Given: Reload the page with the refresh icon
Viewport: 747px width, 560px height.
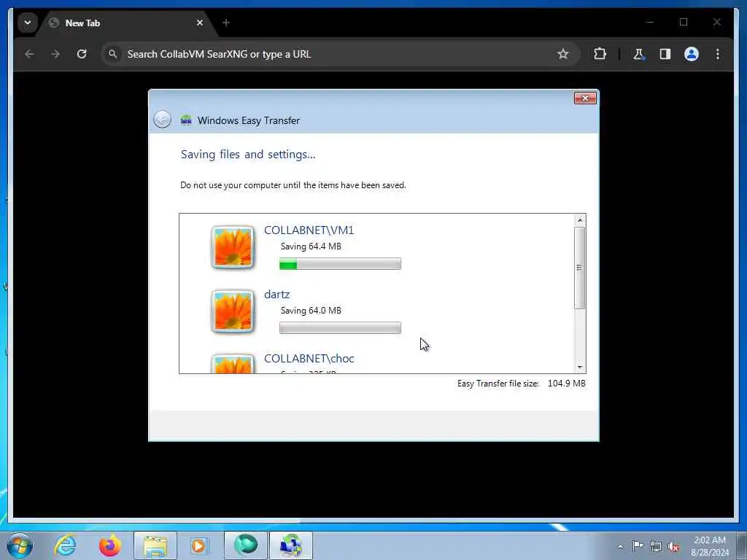Looking at the screenshot, I should pos(82,54).
